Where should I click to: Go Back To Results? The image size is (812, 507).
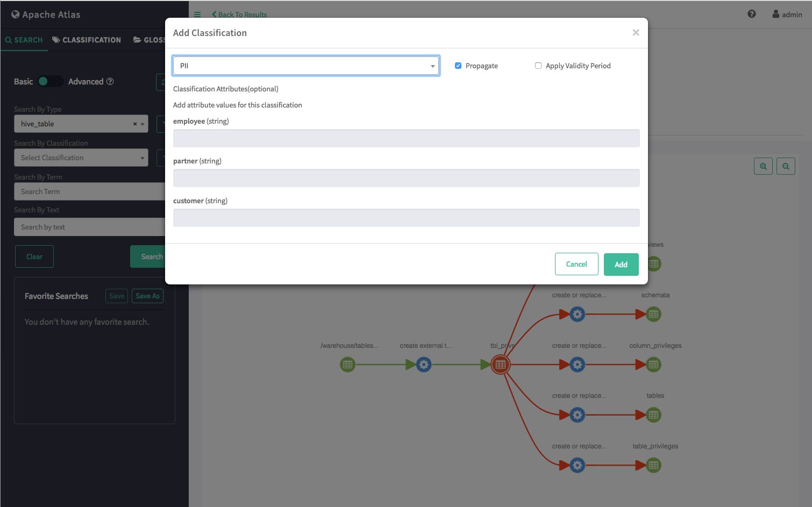tap(239, 15)
